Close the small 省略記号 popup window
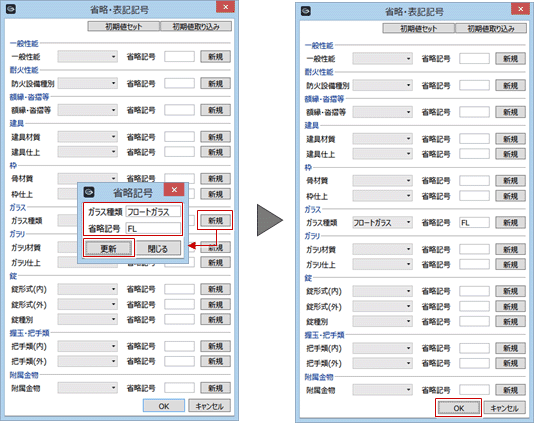Viewport: 534px width, 423px height. point(174,189)
